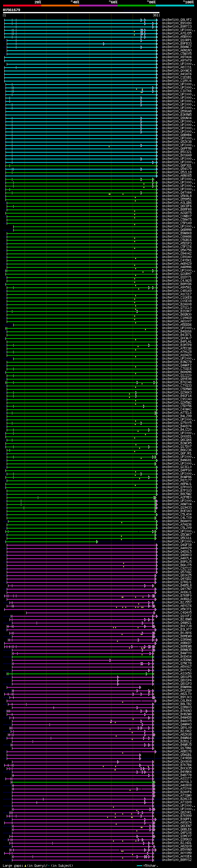This screenshot has height=868, width=197.
Task: Select label UniRef100_Q9UNX4
Action: (177, 118)
